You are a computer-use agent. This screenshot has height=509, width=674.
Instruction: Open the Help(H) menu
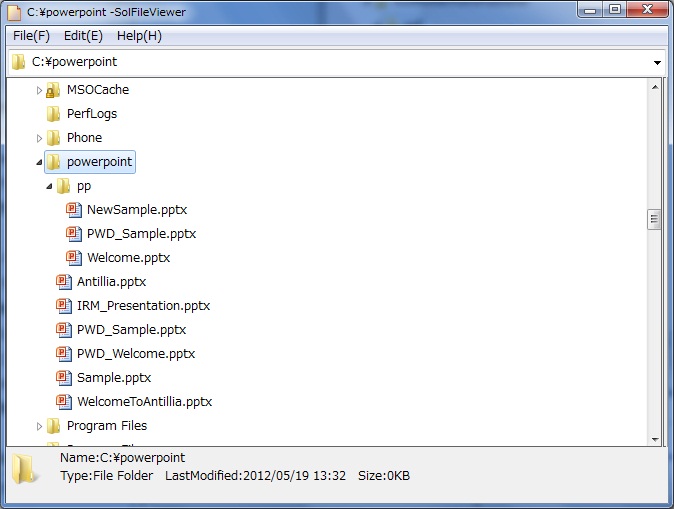tap(139, 36)
